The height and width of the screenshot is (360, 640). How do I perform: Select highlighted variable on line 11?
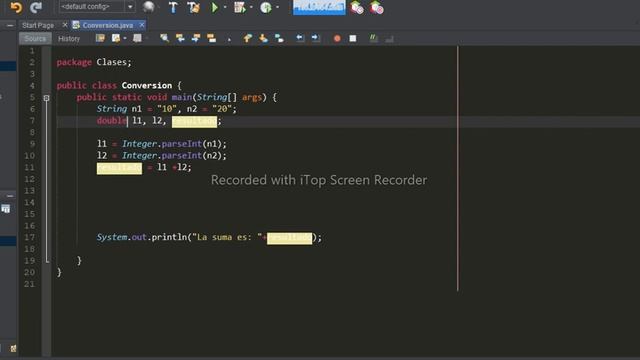[x=119, y=168]
